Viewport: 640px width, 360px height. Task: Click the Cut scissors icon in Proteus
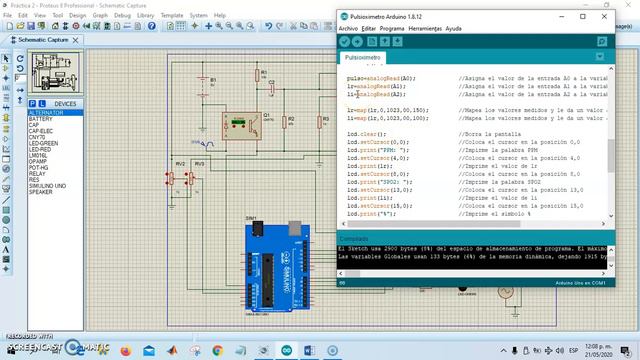(x=293, y=26)
